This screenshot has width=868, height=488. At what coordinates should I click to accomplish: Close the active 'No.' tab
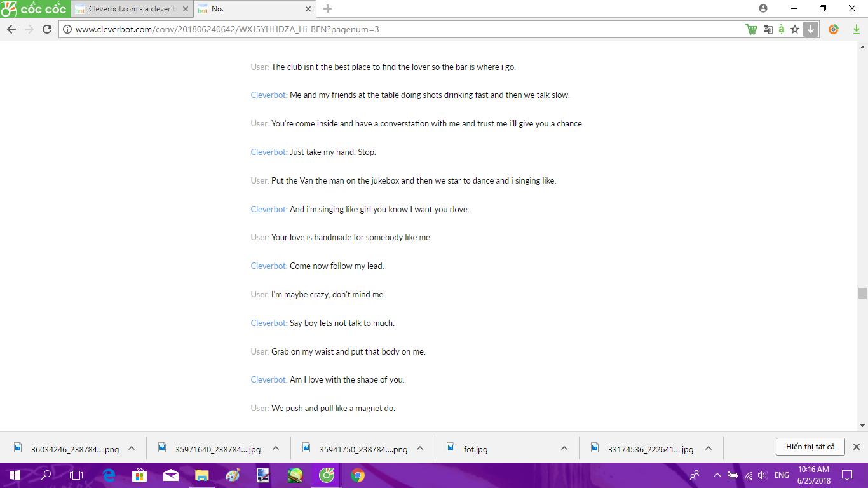(308, 9)
